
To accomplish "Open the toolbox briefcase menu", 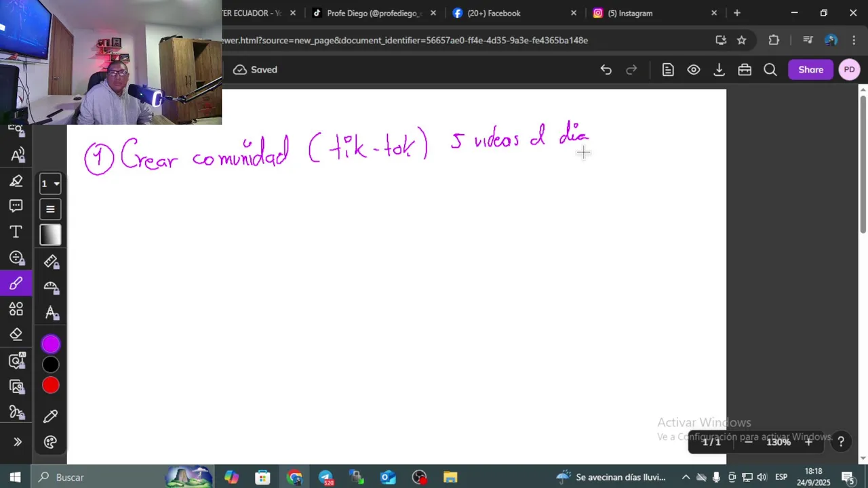I will click(x=745, y=70).
